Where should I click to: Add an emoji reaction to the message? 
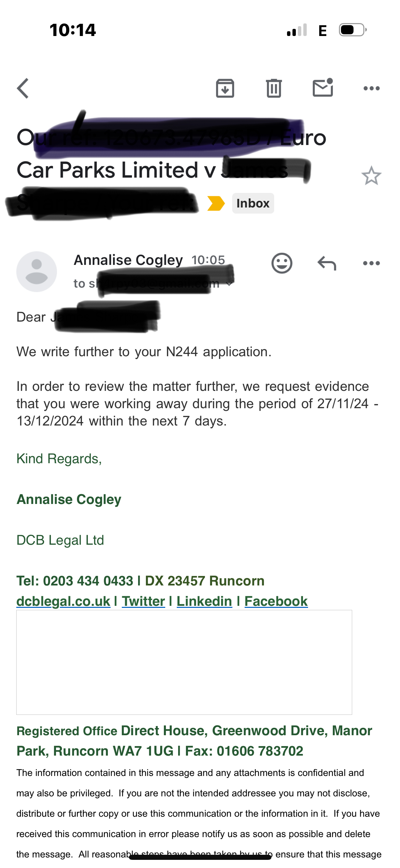(282, 263)
